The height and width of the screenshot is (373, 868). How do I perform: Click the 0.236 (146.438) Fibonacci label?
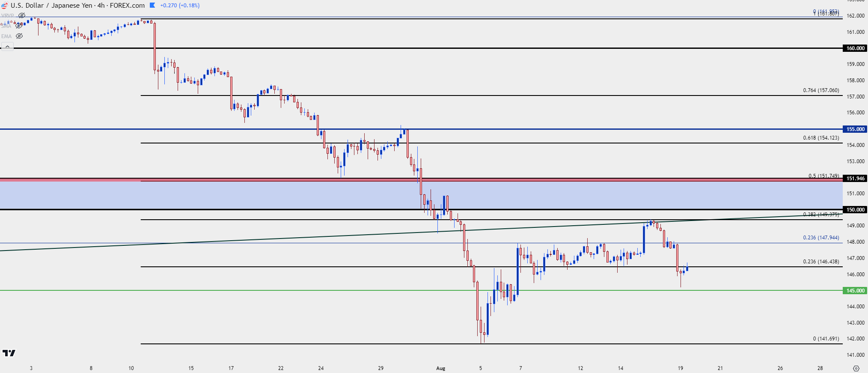point(821,262)
